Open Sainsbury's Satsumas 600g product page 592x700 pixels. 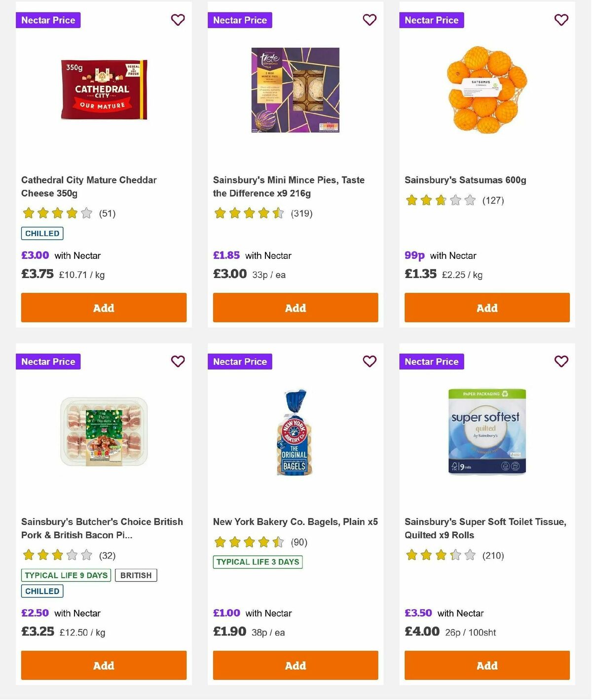click(x=465, y=180)
